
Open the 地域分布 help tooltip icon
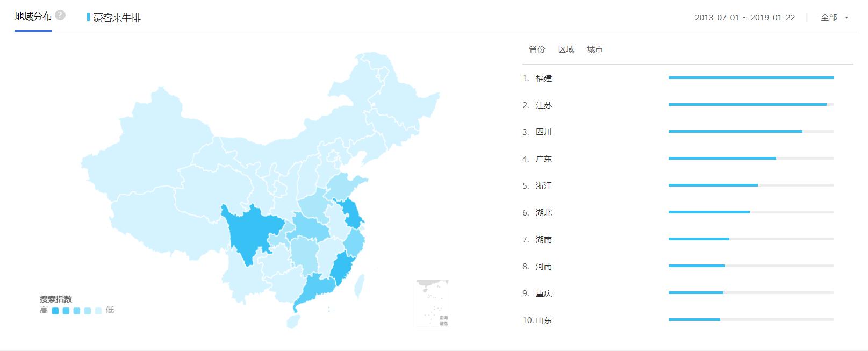pos(61,16)
